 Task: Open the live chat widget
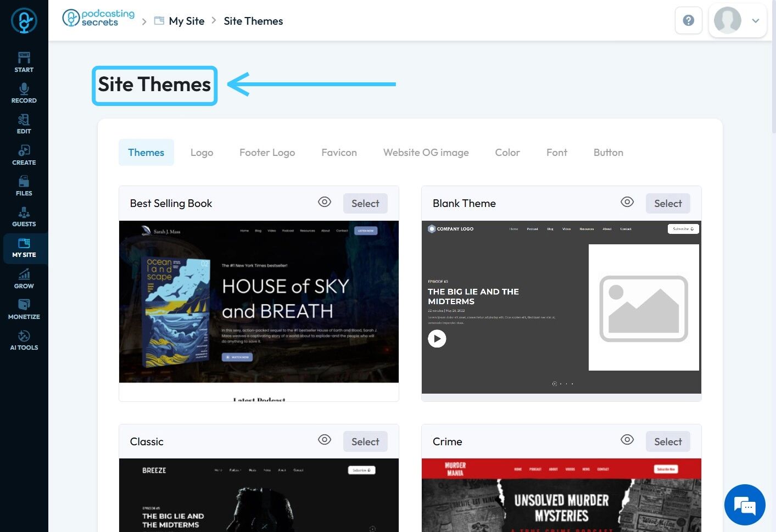[745, 505]
